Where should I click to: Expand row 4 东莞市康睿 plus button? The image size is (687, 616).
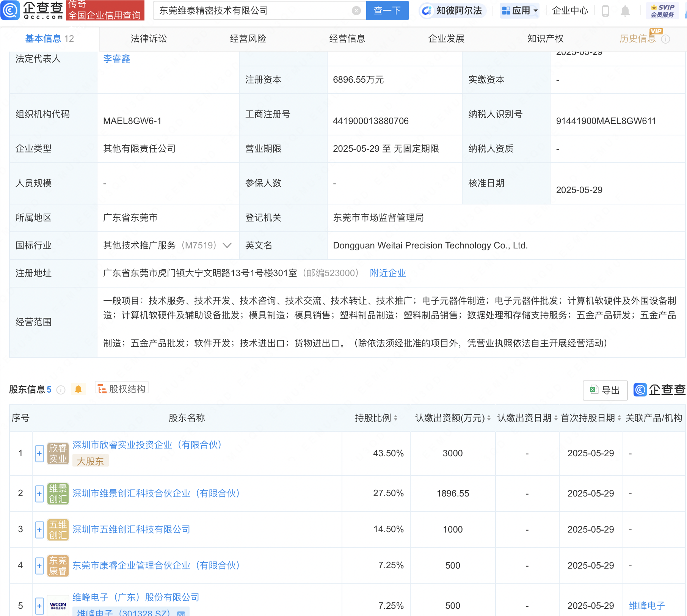pyautogui.click(x=39, y=566)
